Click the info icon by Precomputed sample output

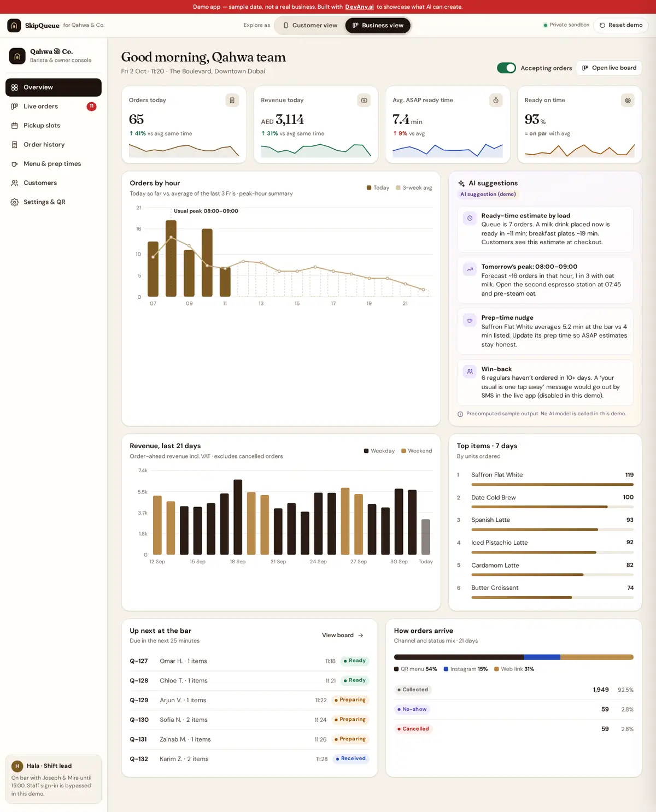(x=460, y=414)
